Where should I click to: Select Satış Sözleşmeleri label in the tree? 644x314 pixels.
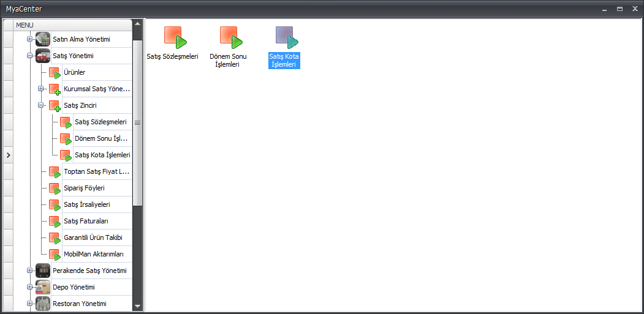point(100,122)
